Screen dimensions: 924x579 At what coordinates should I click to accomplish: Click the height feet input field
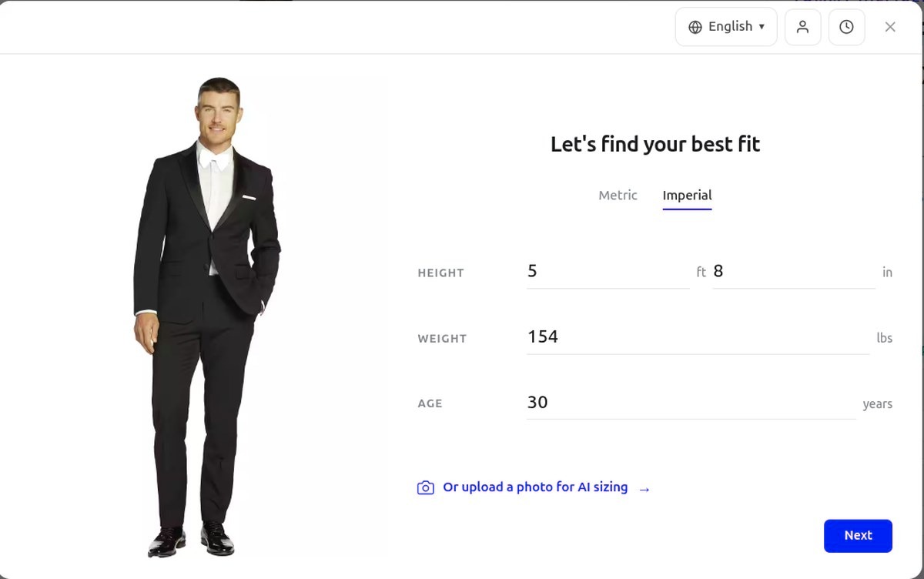[608, 272]
